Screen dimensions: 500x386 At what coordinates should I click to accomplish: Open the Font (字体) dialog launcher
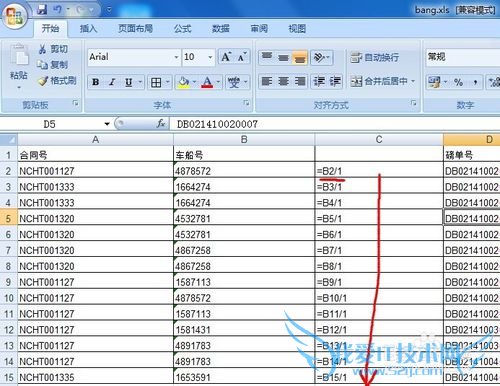[246, 103]
